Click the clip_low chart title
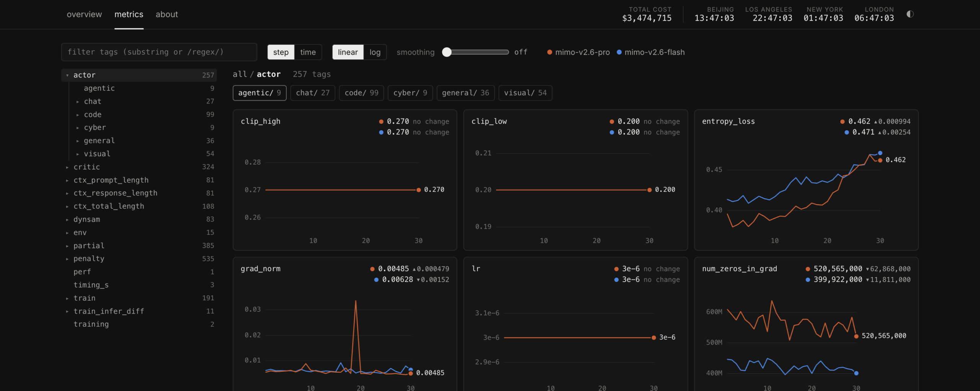980x391 pixels. pos(489,121)
